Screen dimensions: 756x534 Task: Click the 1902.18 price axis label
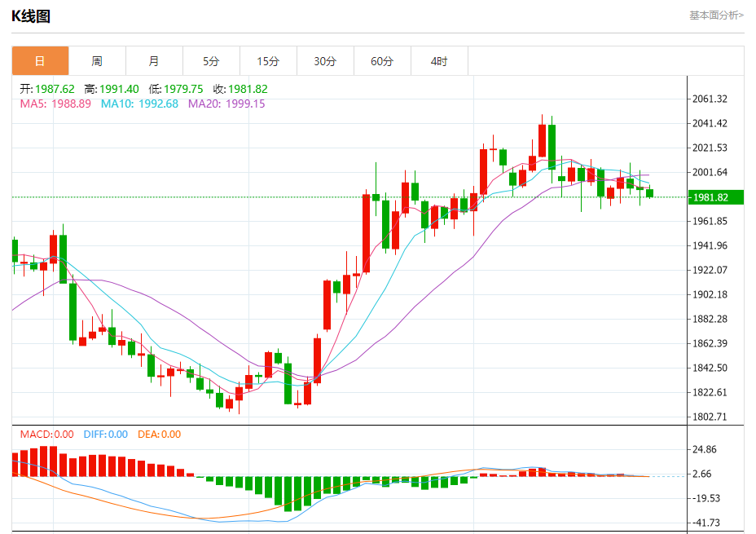710,294
